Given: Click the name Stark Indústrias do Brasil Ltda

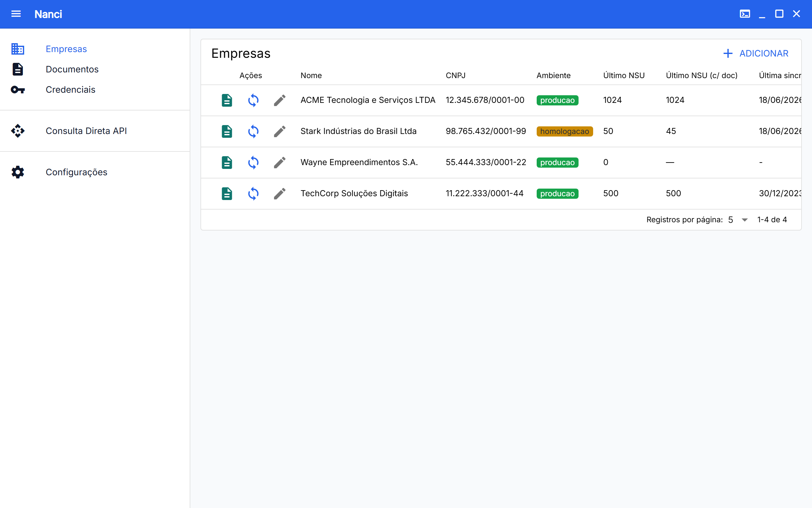Looking at the screenshot, I should click(358, 131).
